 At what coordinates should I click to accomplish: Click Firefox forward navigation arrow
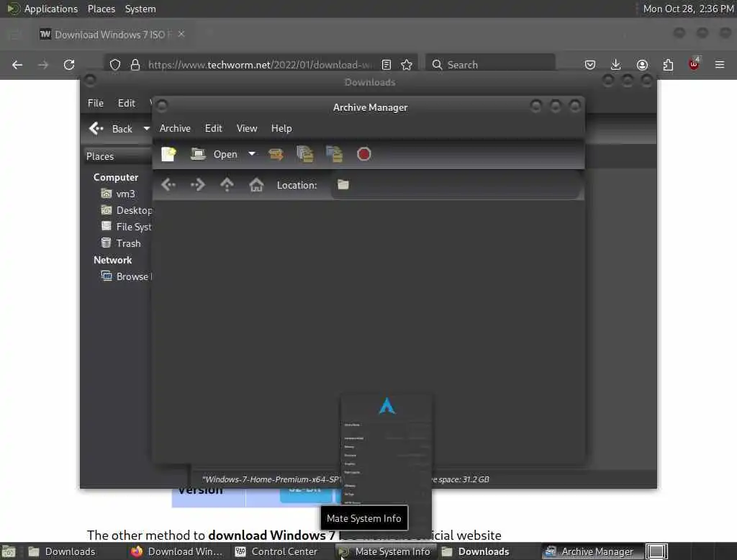point(43,65)
